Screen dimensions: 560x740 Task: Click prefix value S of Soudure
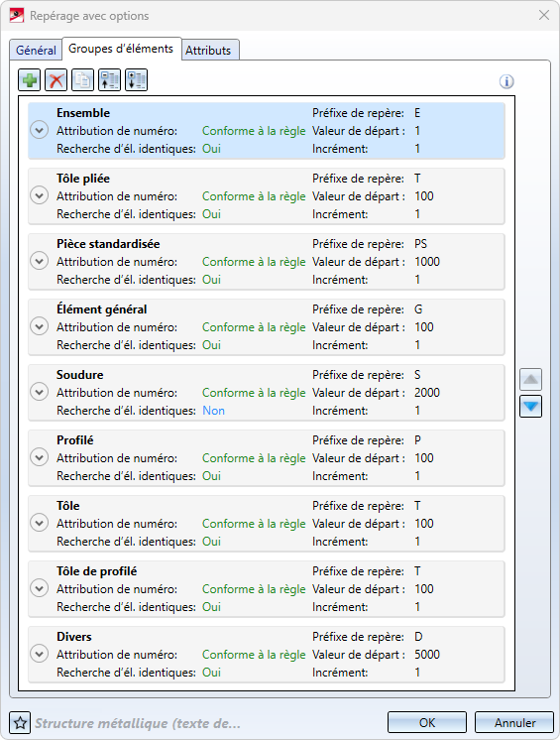417,375
